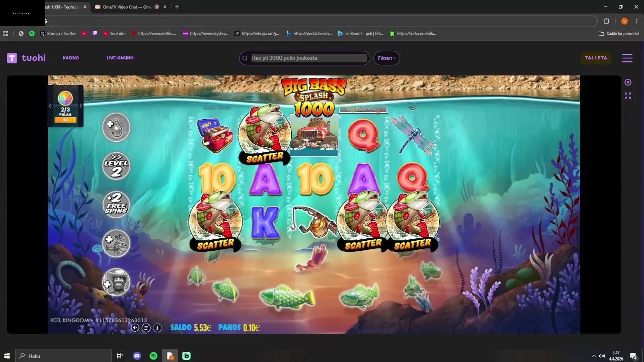Open the portal.herofx bookmark
This screenshot has height=362, width=644.
click(x=309, y=34)
